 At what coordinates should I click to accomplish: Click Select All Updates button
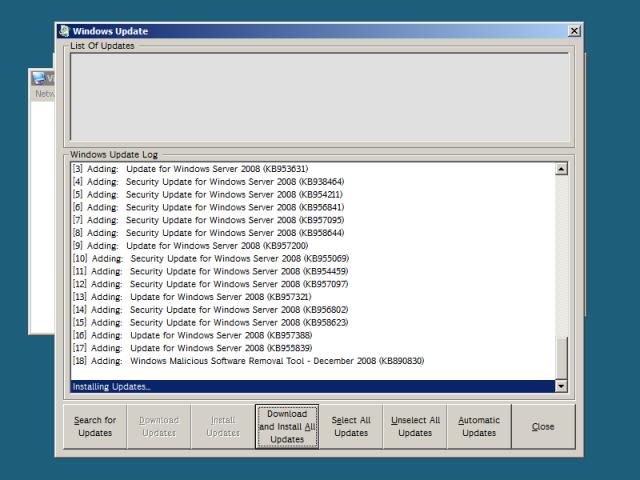click(351, 427)
